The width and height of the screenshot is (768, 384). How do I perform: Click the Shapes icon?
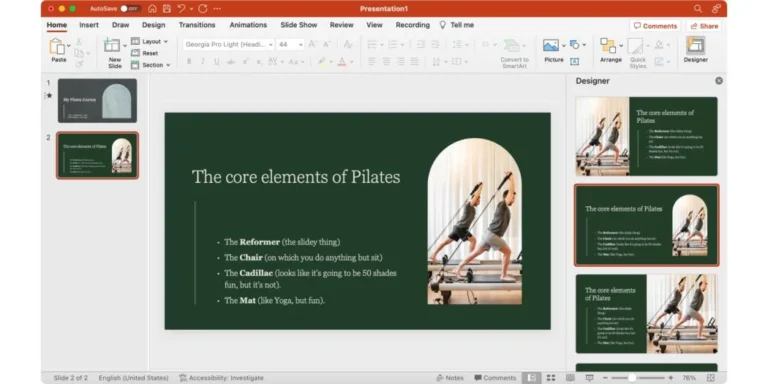coord(575,45)
